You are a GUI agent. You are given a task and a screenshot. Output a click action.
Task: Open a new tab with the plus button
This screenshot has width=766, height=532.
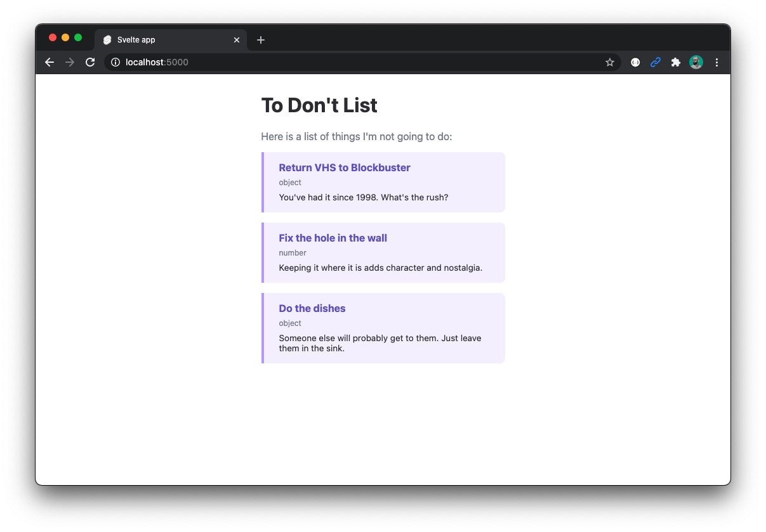[x=260, y=39]
